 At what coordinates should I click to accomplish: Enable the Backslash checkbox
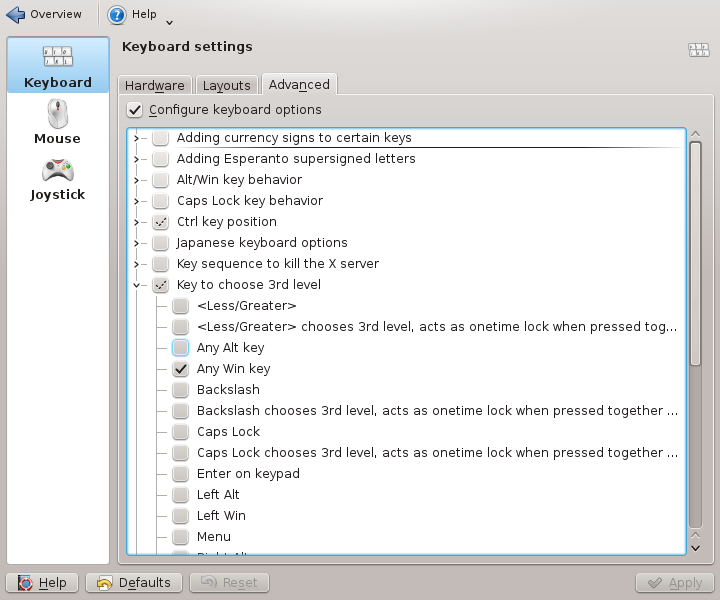pyautogui.click(x=180, y=390)
